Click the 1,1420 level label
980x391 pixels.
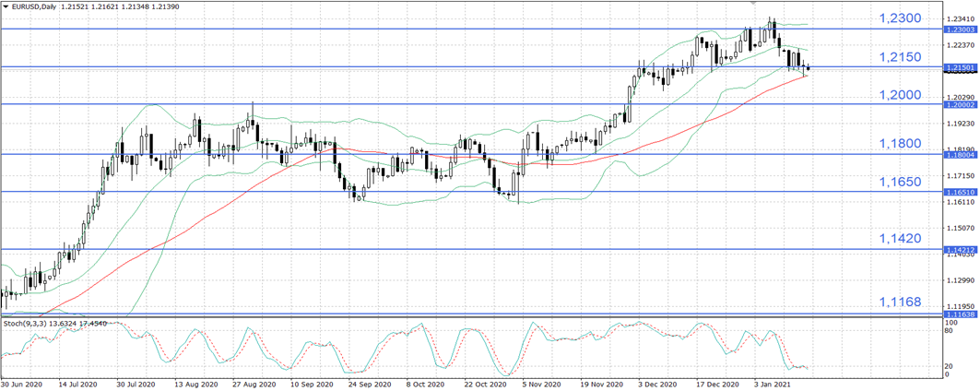(900, 239)
